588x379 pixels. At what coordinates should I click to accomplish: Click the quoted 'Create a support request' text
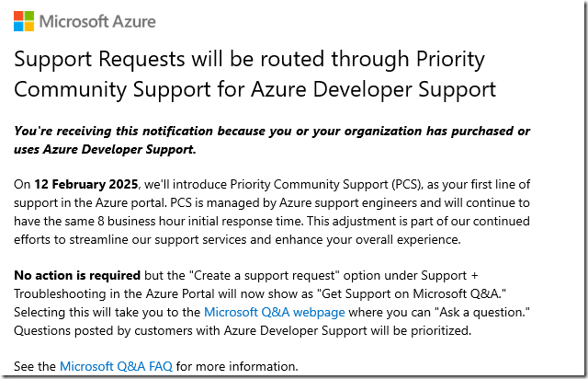pos(264,275)
